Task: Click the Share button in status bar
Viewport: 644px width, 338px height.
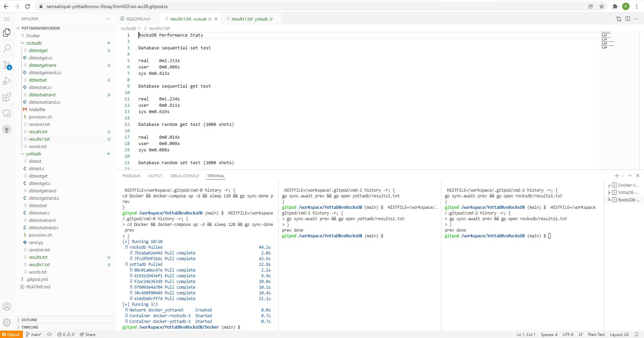Action: point(88,334)
